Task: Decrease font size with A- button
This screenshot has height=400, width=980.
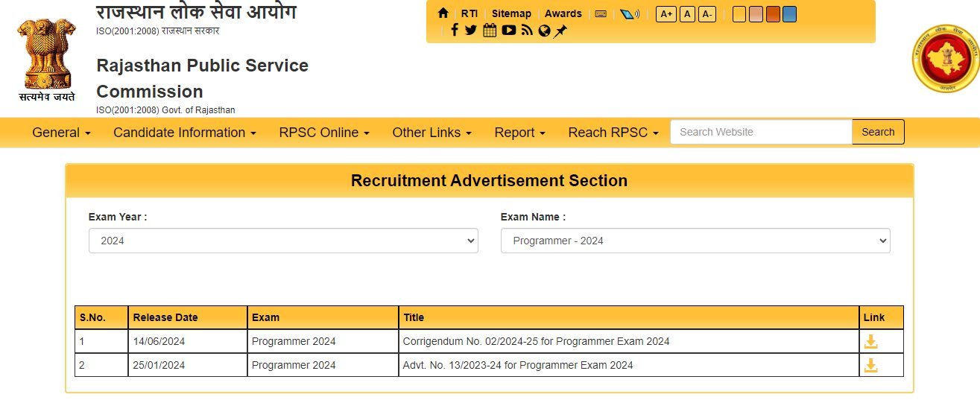Action: (706, 14)
